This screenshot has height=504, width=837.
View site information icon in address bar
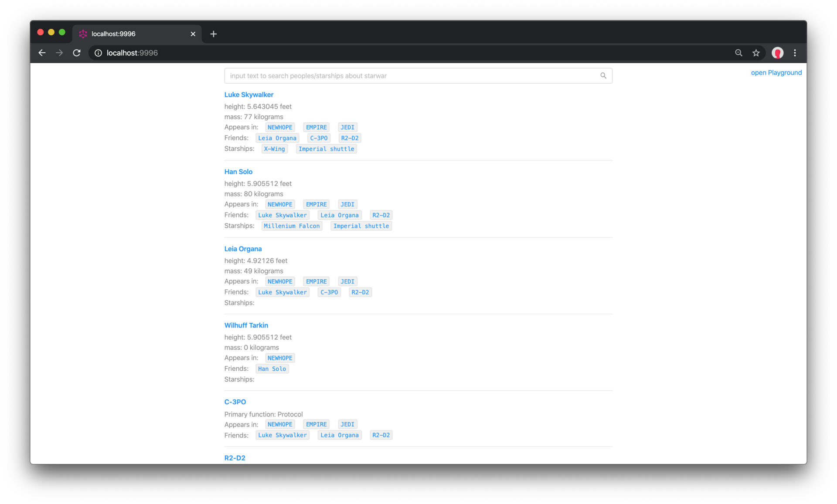pyautogui.click(x=98, y=53)
